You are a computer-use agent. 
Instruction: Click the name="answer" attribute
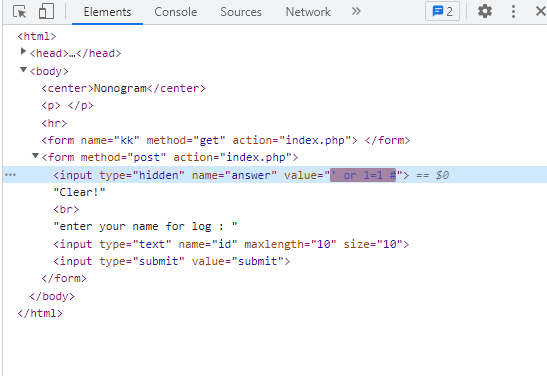[x=234, y=175]
